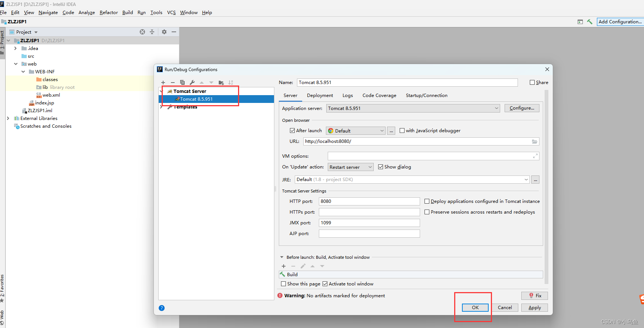The height and width of the screenshot is (328, 644).
Task: Toggle After launch checkbox
Action: [293, 131]
